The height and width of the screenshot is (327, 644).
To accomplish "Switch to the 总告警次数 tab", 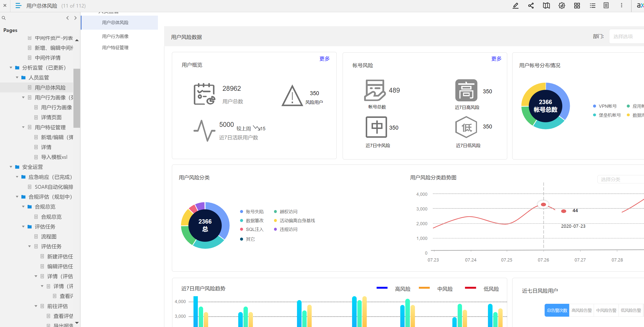I will [x=557, y=310].
